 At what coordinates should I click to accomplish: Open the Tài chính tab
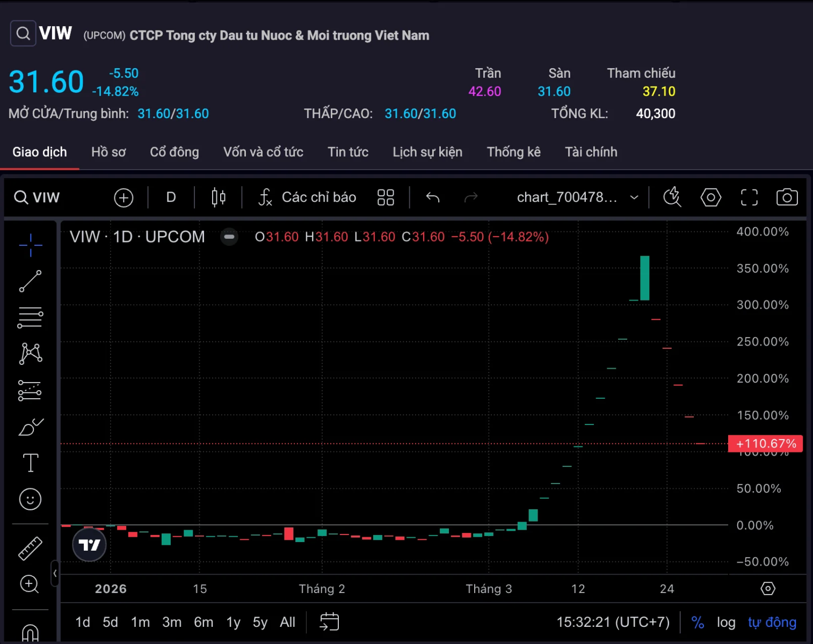[x=591, y=152]
